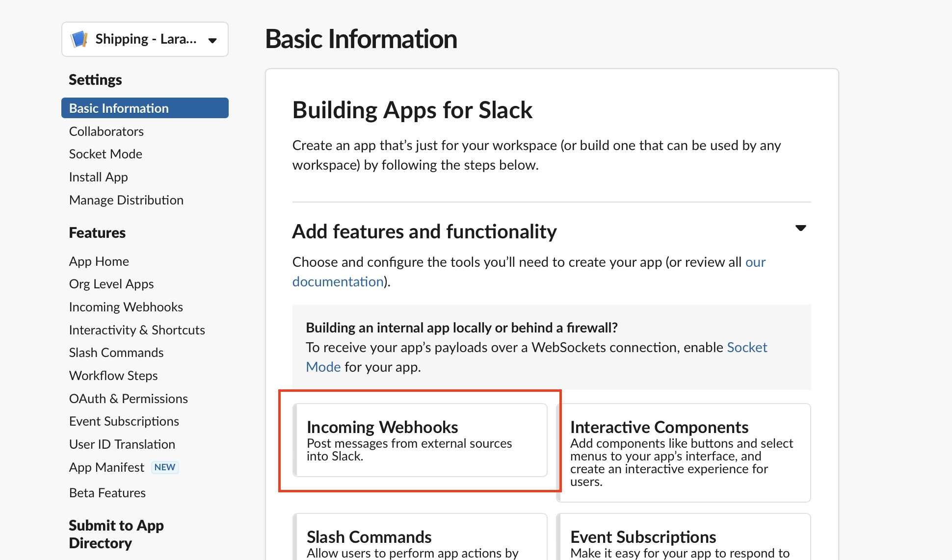Viewport: 952px width, 560px height.
Task: Open Beta Features page
Action: click(x=107, y=492)
